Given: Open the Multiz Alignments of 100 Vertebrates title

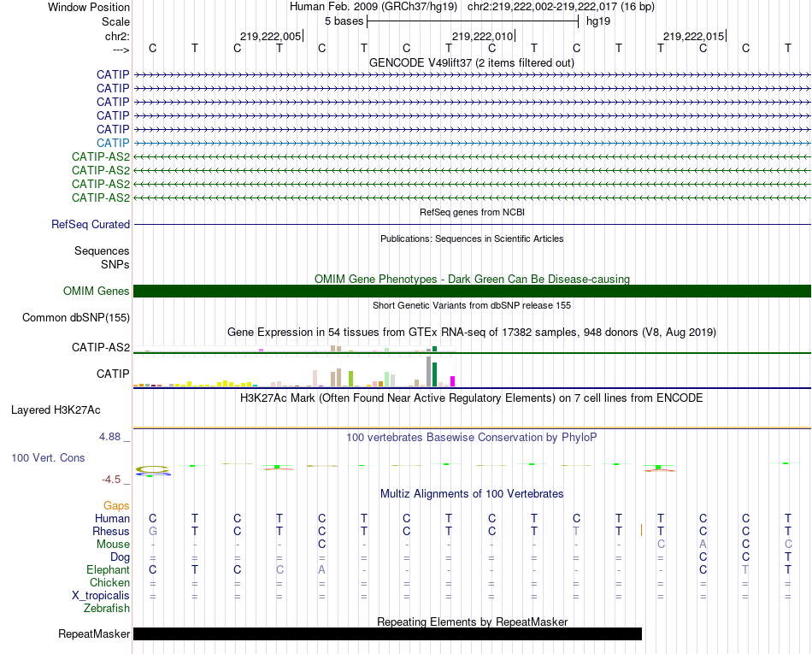Looking at the screenshot, I should pyautogui.click(x=472, y=493).
